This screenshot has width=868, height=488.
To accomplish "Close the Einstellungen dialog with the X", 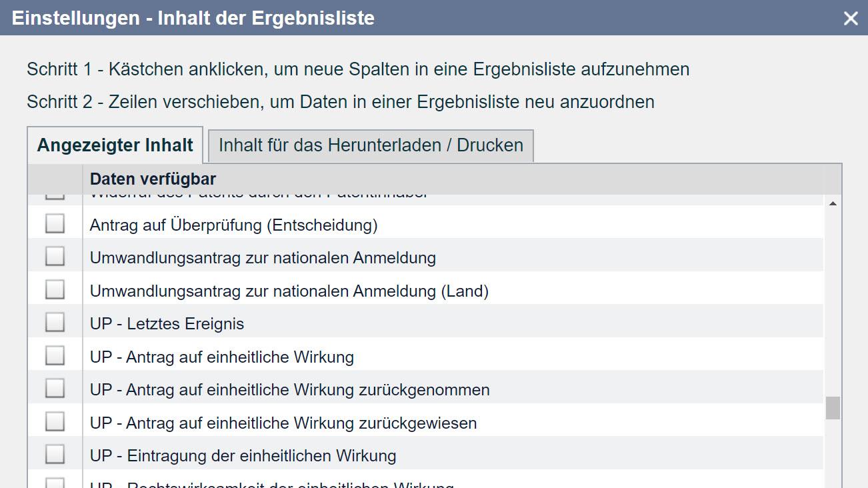I will pyautogui.click(x=850, y=19).
